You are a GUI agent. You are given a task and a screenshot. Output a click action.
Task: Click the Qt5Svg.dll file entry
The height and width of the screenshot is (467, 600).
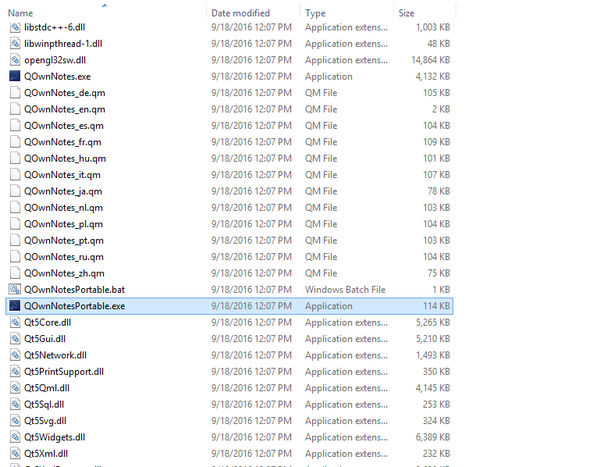[50, 421]
